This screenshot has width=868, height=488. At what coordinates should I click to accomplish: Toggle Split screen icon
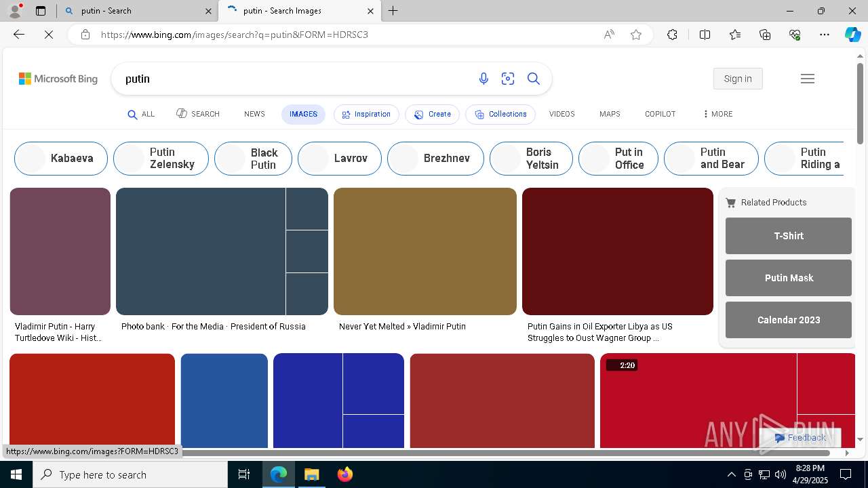click(705, 35)
